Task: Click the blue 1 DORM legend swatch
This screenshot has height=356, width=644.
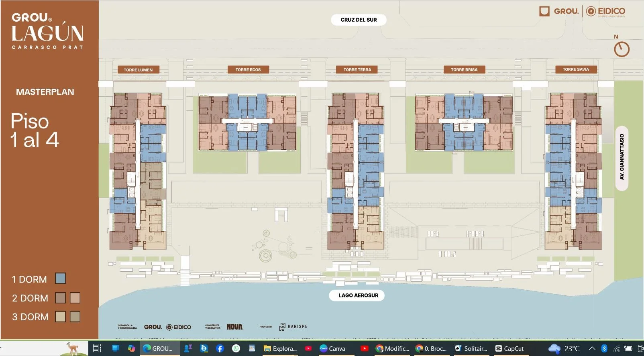Action: point(60,279)
